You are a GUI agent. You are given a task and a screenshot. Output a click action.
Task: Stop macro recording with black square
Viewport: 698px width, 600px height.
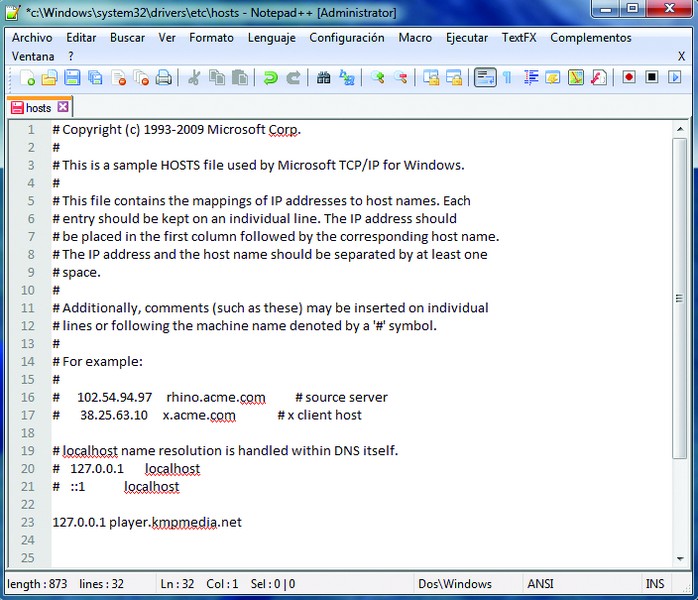[652, 77]
